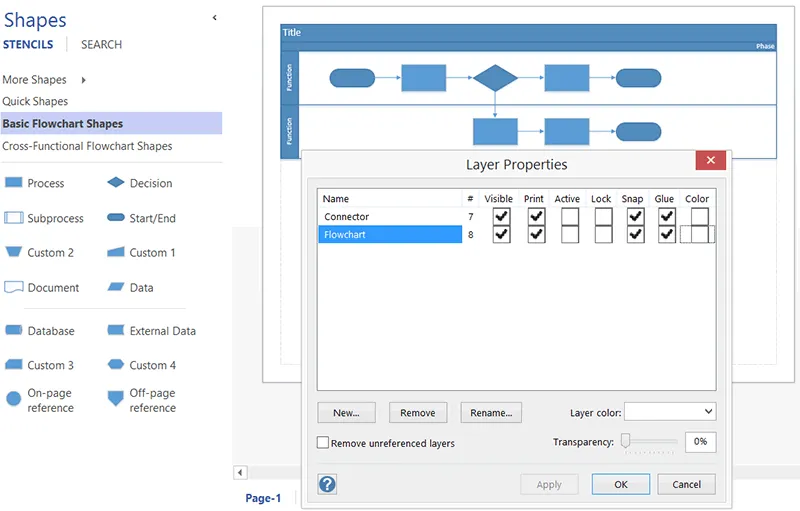Viewport: 800px width, 511px height.
Task: Collapse the Shapes pane arrow
Action: coord(215,18)
